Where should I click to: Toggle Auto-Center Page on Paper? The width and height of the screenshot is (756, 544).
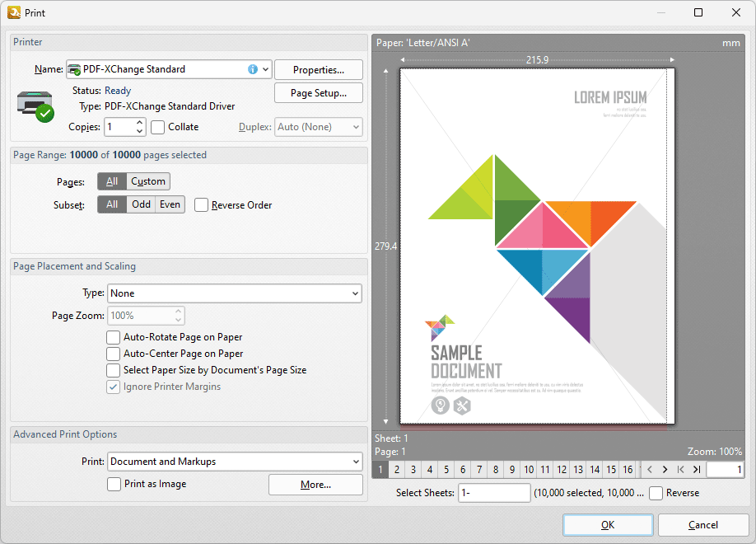[x=114, y=354]
